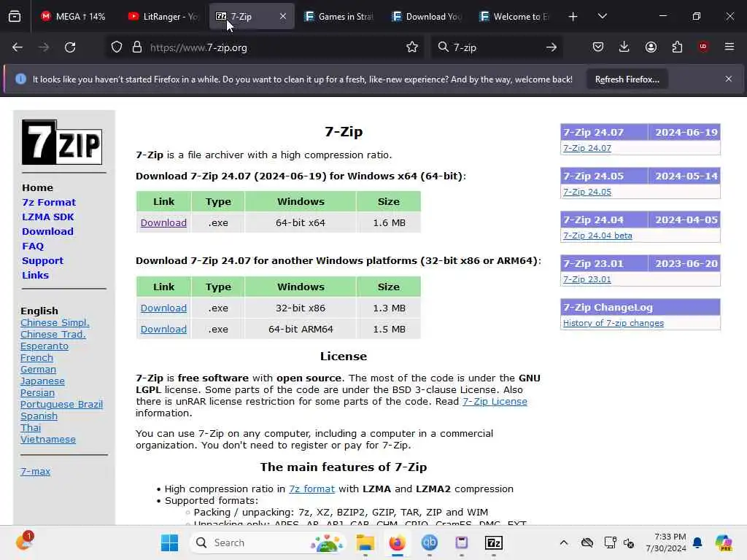Screen dimensions: 747x560
Task: Open the Firefox hamburger application menu
Action: (x=729, y=47)
